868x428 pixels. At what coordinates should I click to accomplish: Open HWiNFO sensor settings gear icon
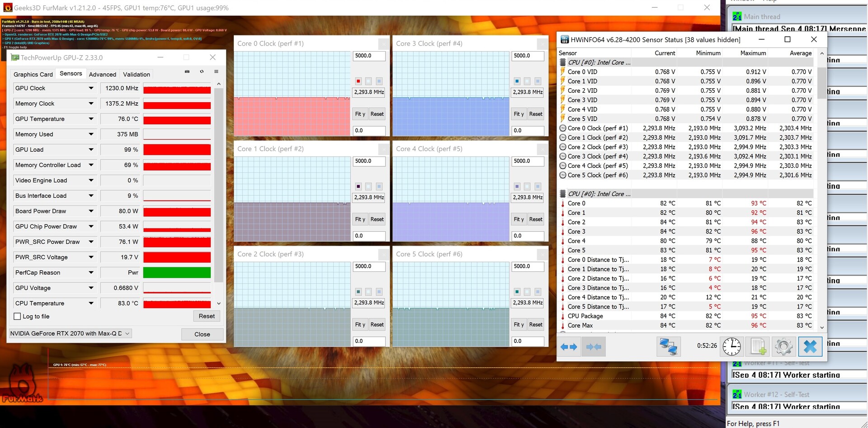784,347
